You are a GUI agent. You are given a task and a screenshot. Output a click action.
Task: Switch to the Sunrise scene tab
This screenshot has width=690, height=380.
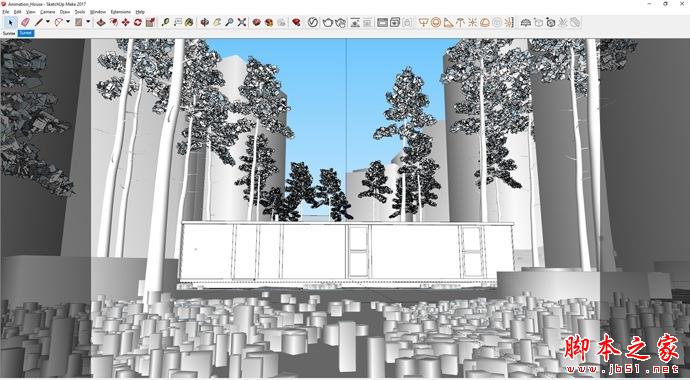(9, 33)
